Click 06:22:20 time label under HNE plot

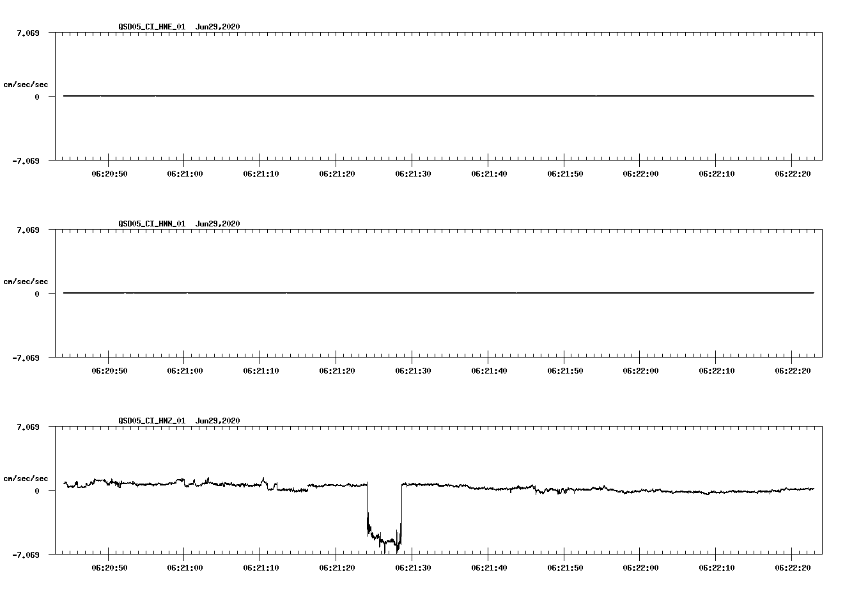point(793,174)
